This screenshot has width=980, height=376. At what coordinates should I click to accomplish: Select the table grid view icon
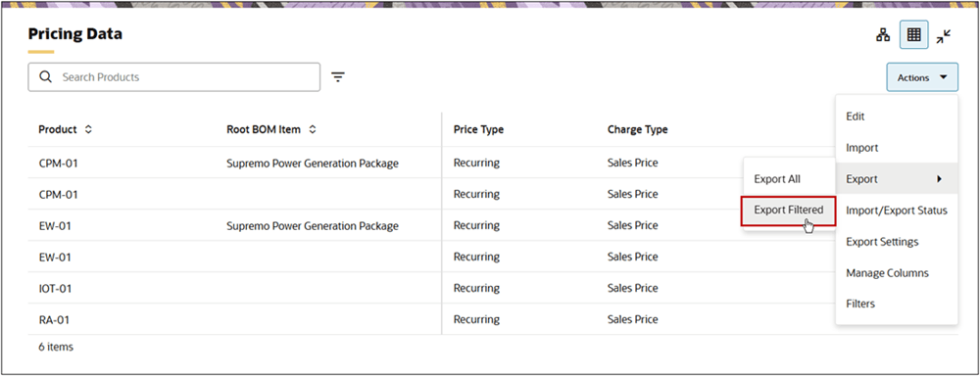[913, 35]
